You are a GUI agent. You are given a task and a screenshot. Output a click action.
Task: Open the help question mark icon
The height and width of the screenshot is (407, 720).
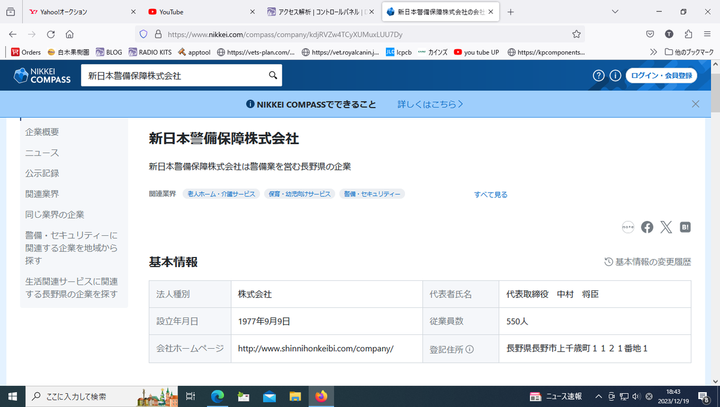pos(599,75)
